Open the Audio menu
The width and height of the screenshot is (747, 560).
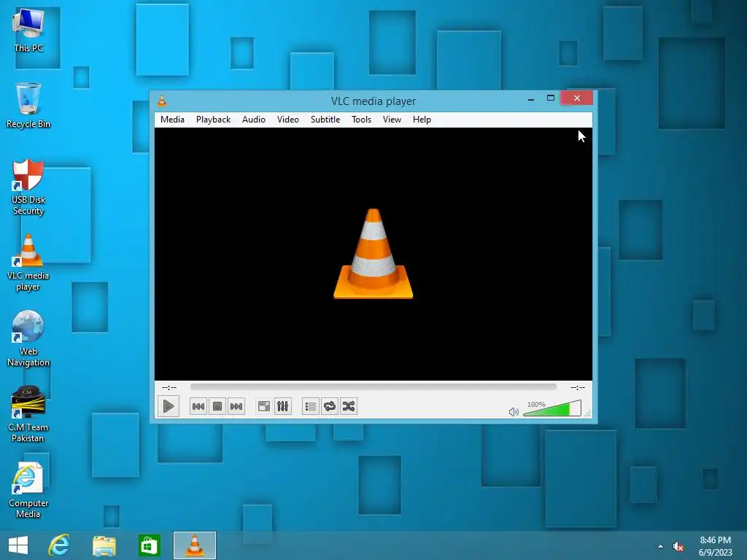[x=253, y=120]
